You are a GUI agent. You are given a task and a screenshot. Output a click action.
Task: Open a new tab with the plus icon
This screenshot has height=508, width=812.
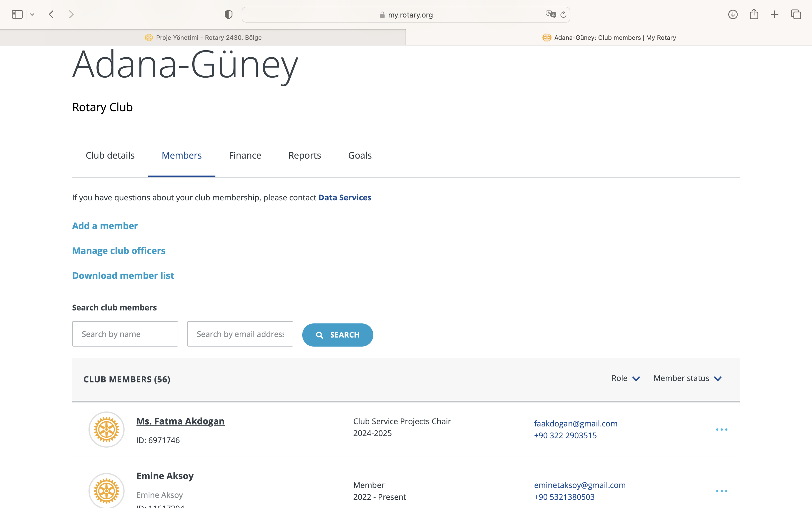775,14
